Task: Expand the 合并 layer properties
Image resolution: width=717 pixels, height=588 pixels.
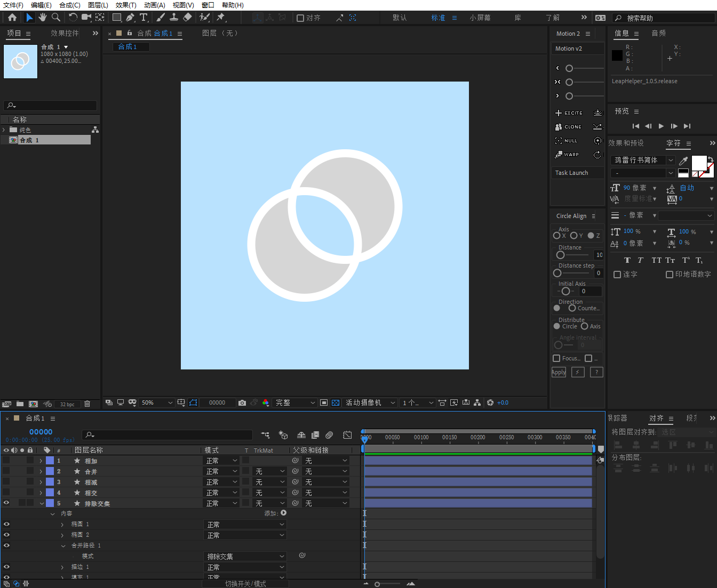Action: click(x=41, y=471)
